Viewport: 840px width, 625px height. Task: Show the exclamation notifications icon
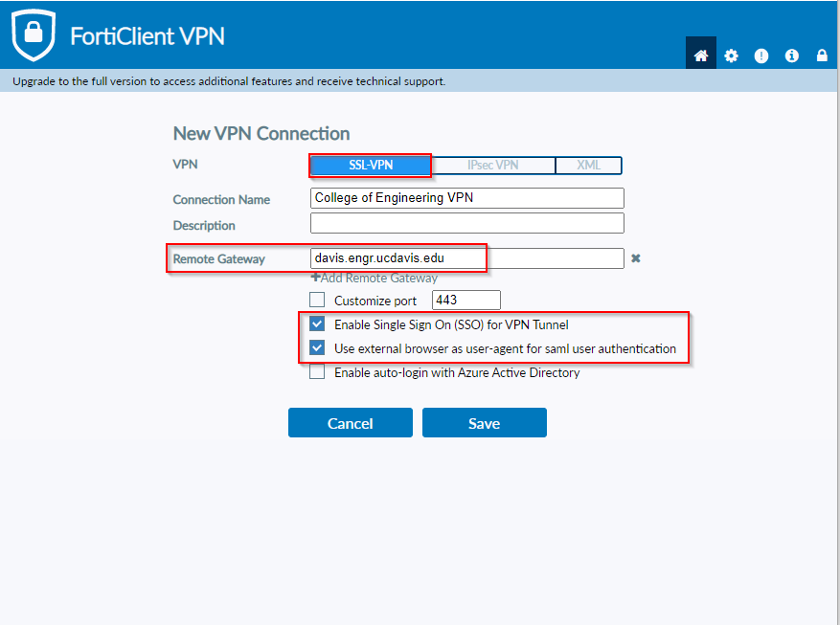point(761,56)
